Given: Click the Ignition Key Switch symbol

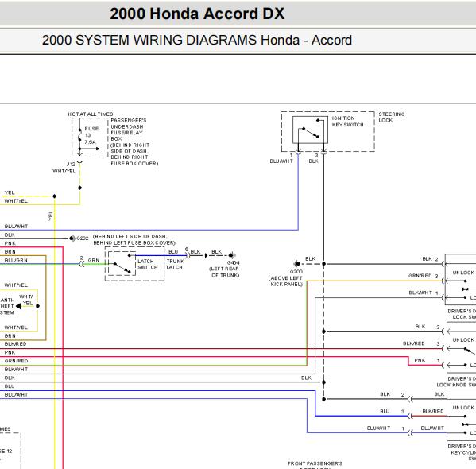Looking at the screenshot, I should click(x=310, y=130).
